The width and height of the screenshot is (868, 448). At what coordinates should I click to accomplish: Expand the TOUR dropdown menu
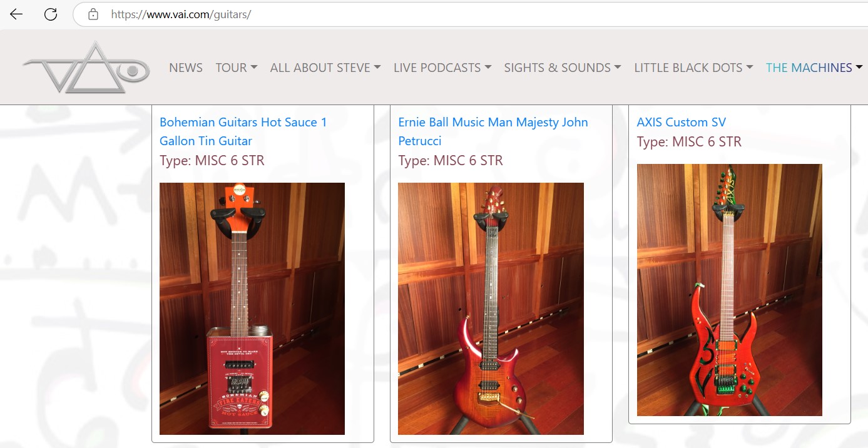(x=237, y=68)
